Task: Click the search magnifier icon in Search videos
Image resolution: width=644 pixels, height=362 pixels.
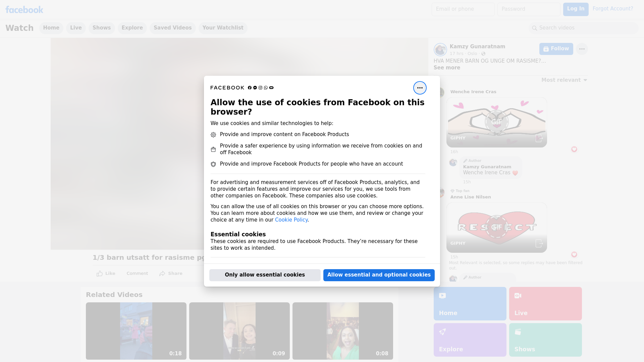Action: coord(535,28)
